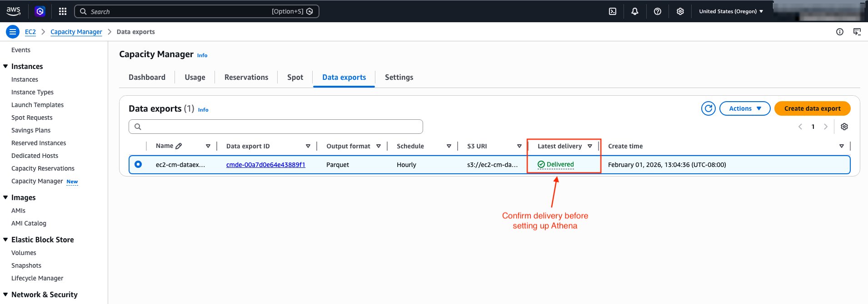Open Events in sidebar
Viewport: 868px width, 304px height.
pos(21,50)
